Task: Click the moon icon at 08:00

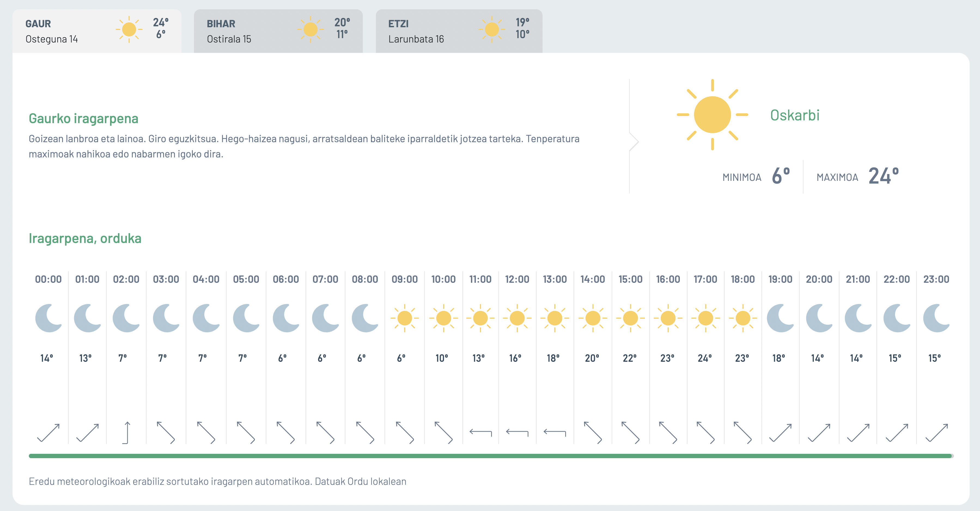Action: tap(365, 318)
